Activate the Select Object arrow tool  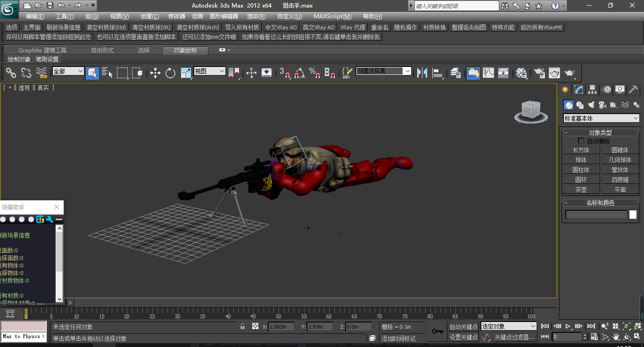92,73
